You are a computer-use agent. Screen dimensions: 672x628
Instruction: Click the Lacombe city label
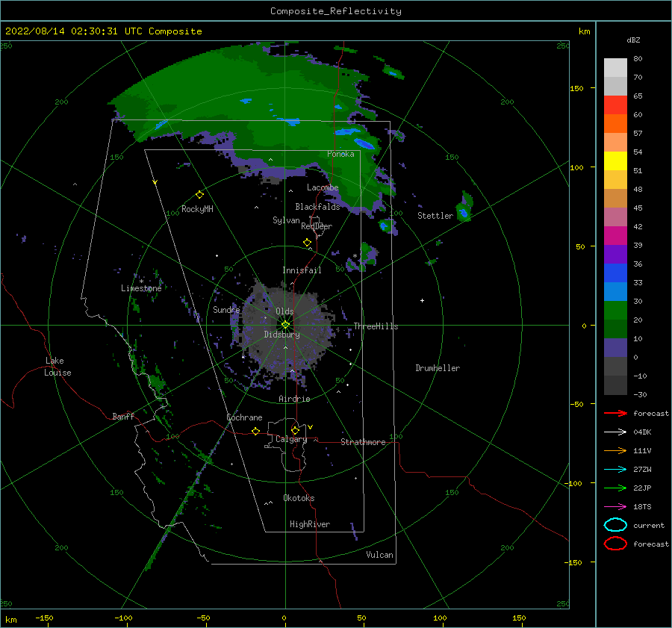pos(323,187)
